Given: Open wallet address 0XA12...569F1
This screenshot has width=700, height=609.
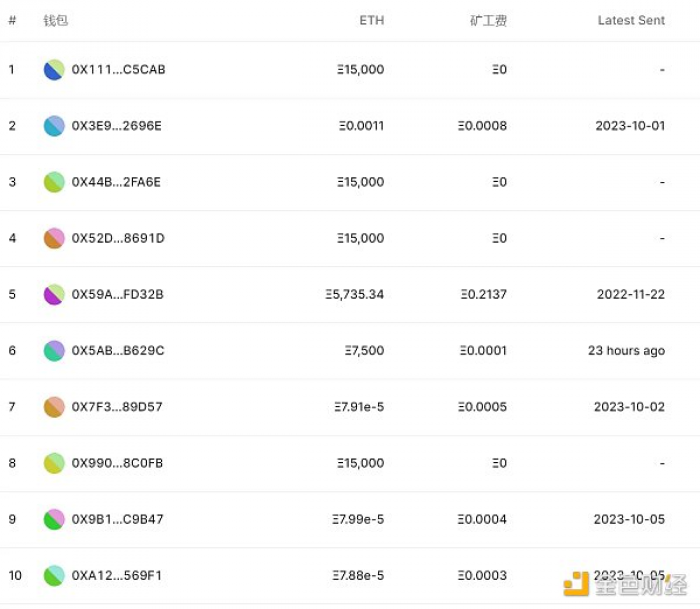Looking at the screenshot, I should coord(117,576).
